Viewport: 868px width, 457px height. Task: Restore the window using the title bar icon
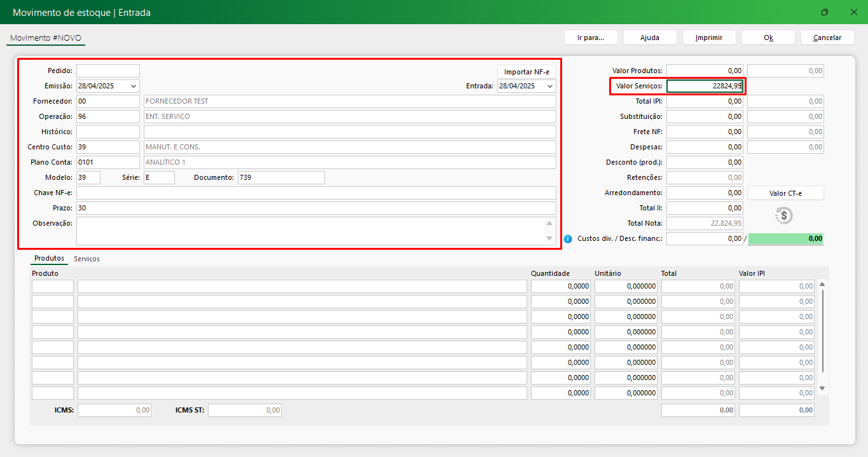(x=825, y=12)
